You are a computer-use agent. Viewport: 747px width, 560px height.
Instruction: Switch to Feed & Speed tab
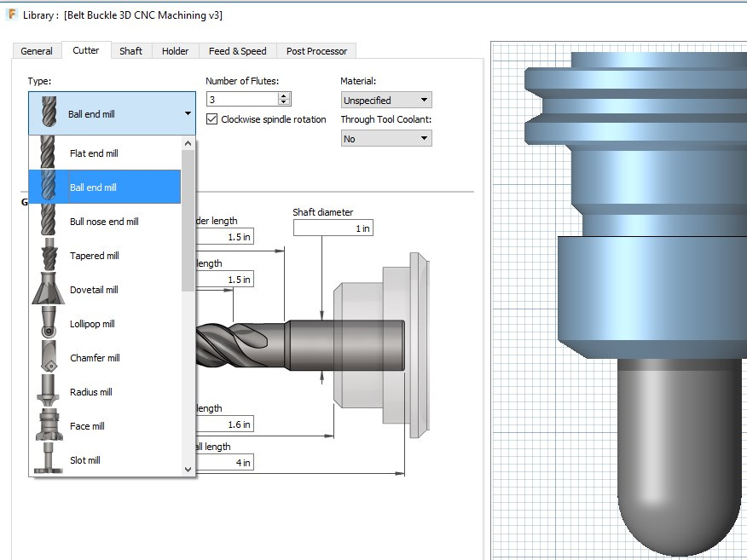click(238, 51)
